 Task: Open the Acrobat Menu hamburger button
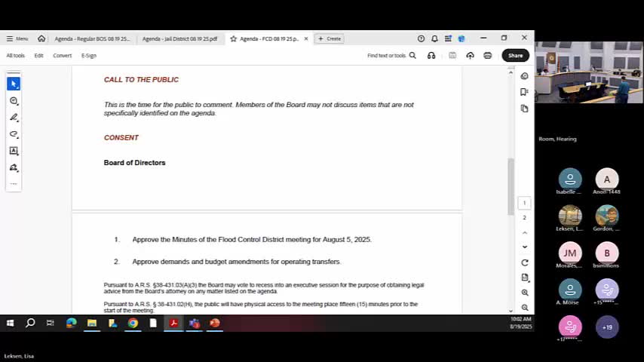coord(17,38)
